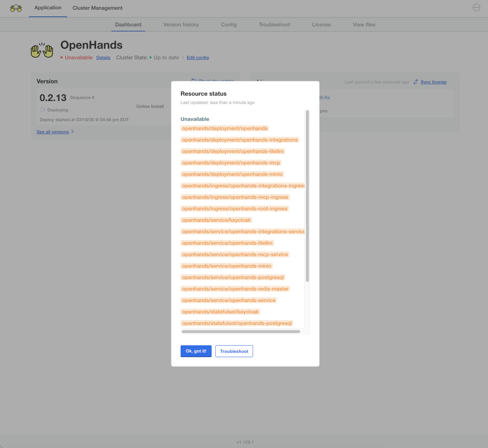
Task: Select openhands/service/openhands-minio entry
Action: 226,266
